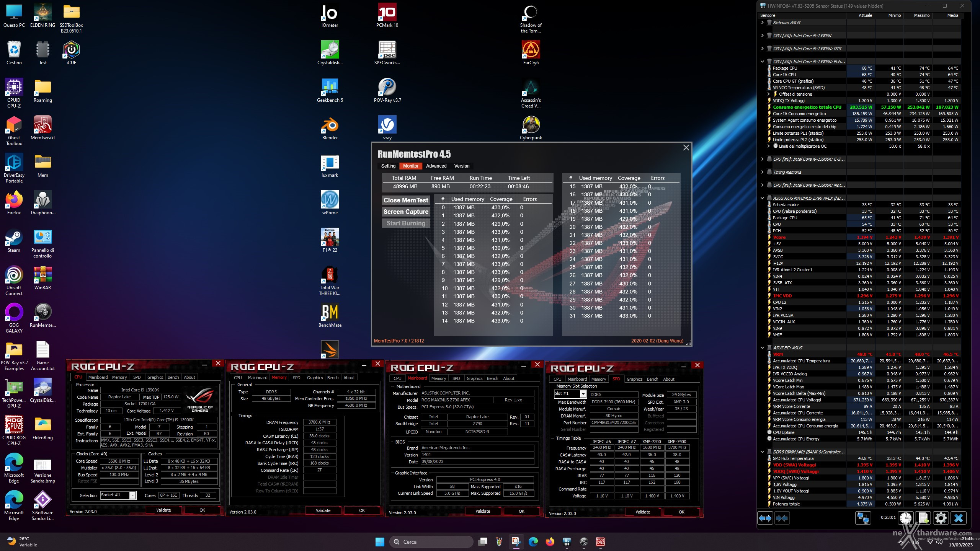Click Screen Capture button
Viewport: 980px width, 551px height.
tap(406, 212)
